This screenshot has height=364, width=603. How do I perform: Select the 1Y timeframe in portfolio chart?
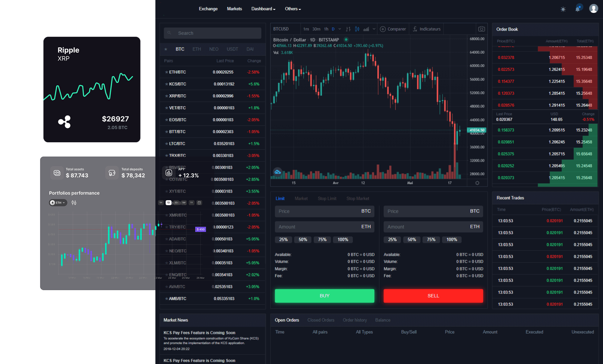tap(191, 203)
